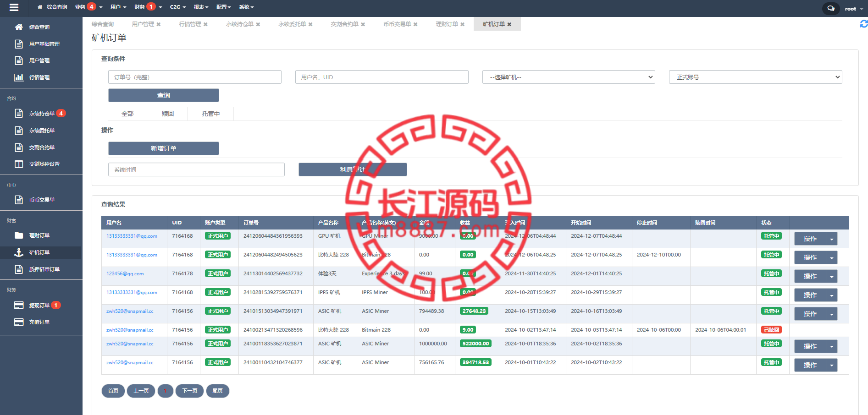Viewport: 868px width, 415px height.
Task: Open the root user menu
Action: (854, 8)
